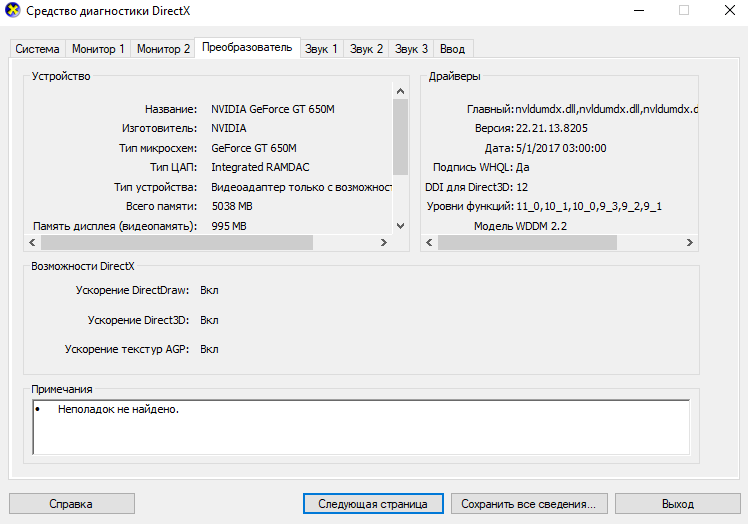Open the Ввод tab
This screenshot has height=524, width=748.
coord(452,49)
